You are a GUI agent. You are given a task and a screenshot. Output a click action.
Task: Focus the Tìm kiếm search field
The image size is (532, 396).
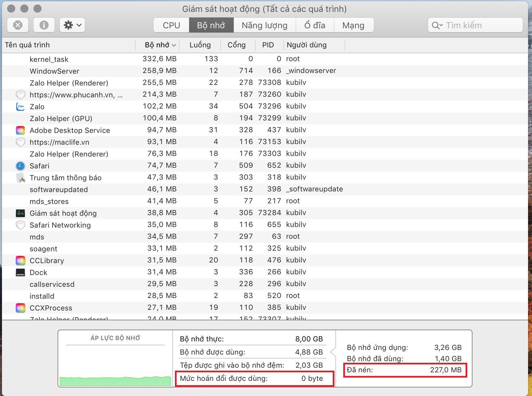(x=475, y=25)
